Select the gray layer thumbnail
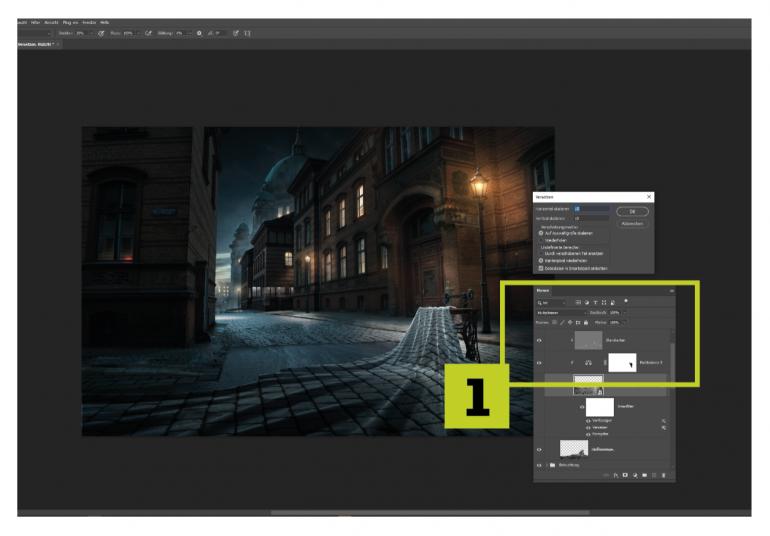The height and width of the screenshot is (536, 770). pos(588,340)
